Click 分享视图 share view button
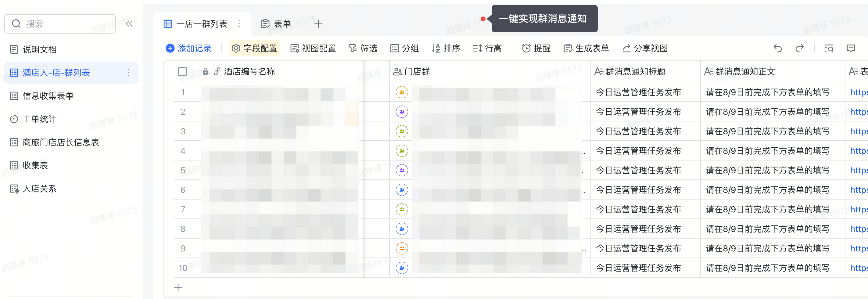This screenshot has height=299, width=868. click(645, 49)
